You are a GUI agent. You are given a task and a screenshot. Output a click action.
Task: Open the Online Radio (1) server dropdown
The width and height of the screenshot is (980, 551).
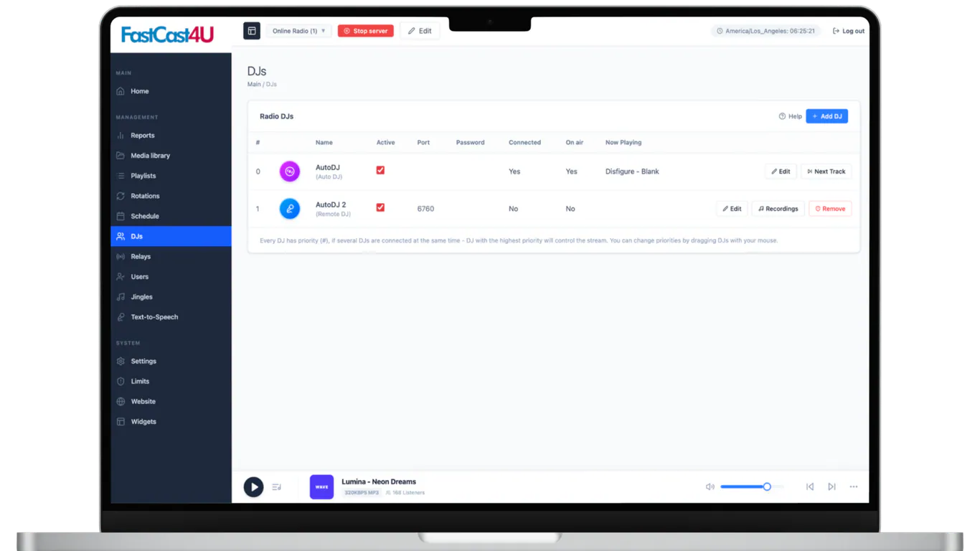(299, 31)
